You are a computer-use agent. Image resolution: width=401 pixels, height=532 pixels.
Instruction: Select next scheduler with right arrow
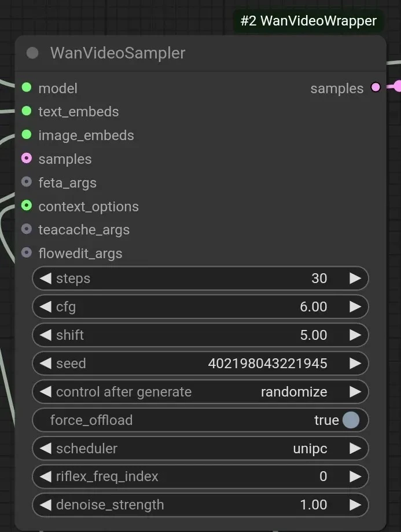tap(355, 449)
